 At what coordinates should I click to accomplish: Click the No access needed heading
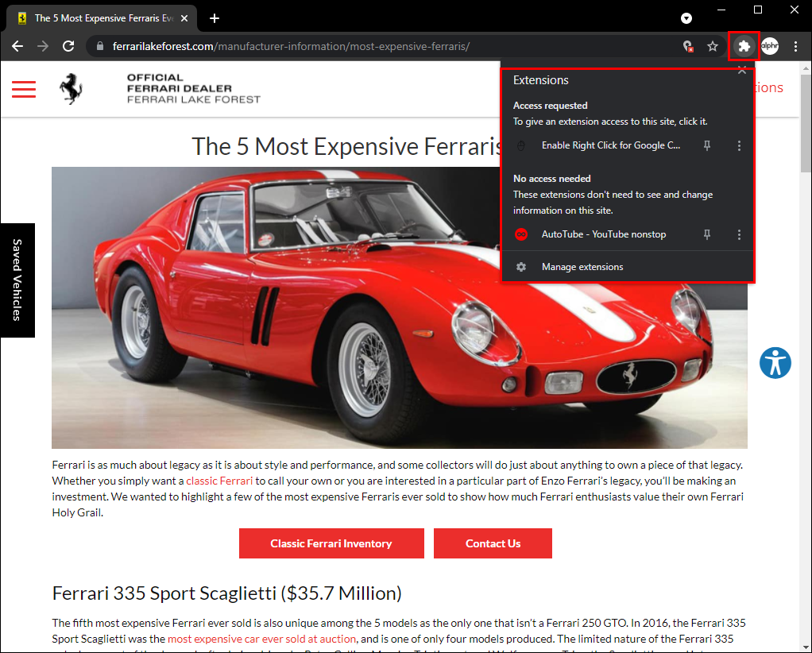[x=551, y=179]
